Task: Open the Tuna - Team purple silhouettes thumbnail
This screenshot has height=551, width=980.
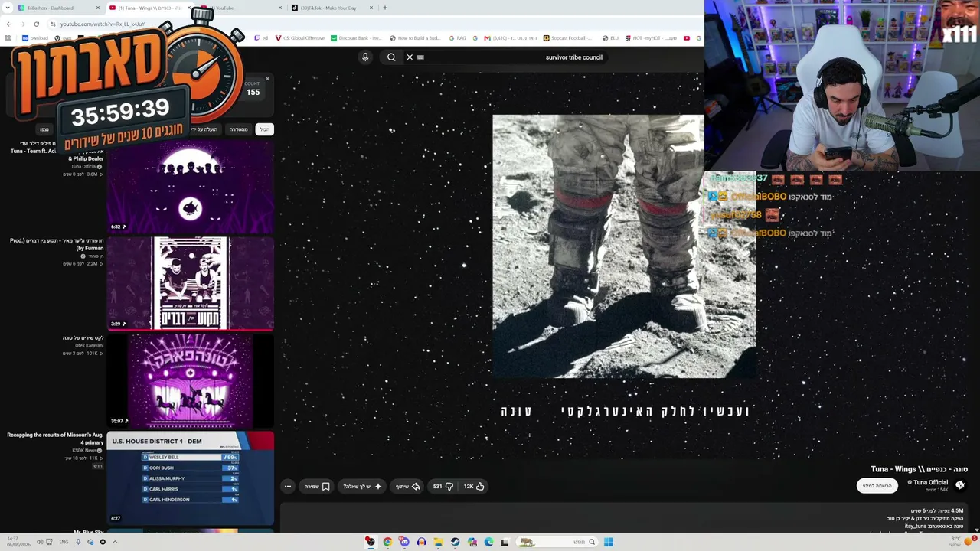Action: [x=191, y=187]
